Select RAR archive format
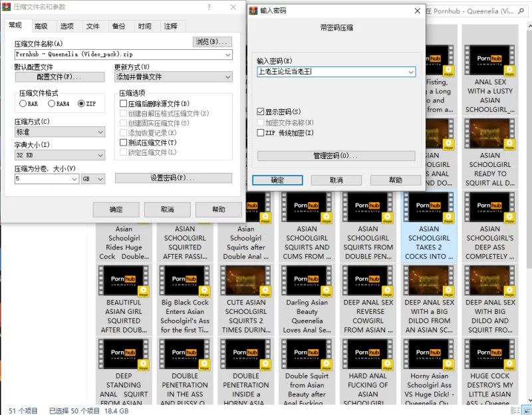 29,104
